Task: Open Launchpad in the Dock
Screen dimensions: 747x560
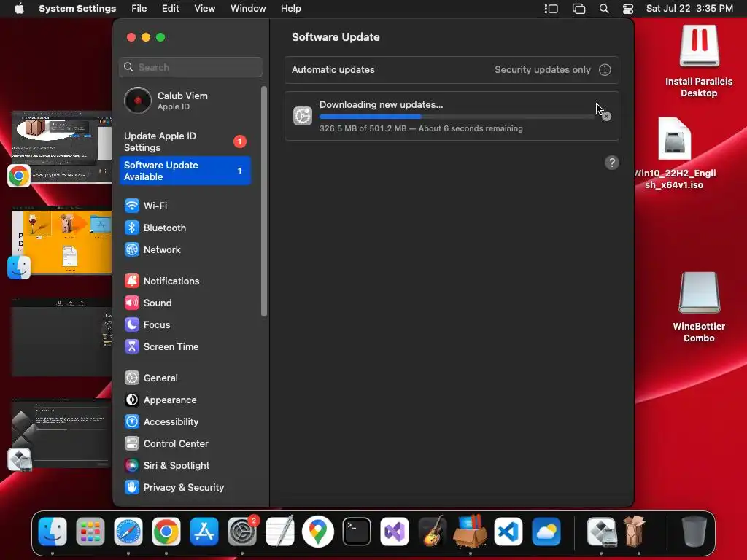Action: point(90,532)
